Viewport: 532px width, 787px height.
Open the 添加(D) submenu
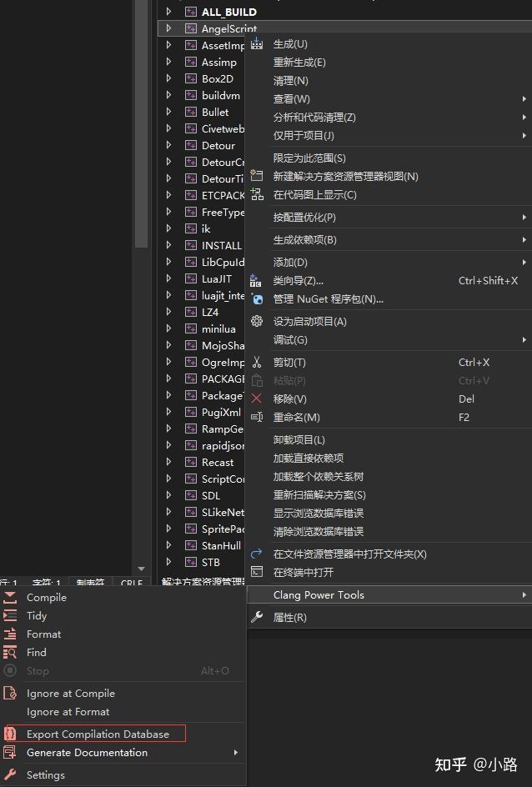click(x=389, y=262)
